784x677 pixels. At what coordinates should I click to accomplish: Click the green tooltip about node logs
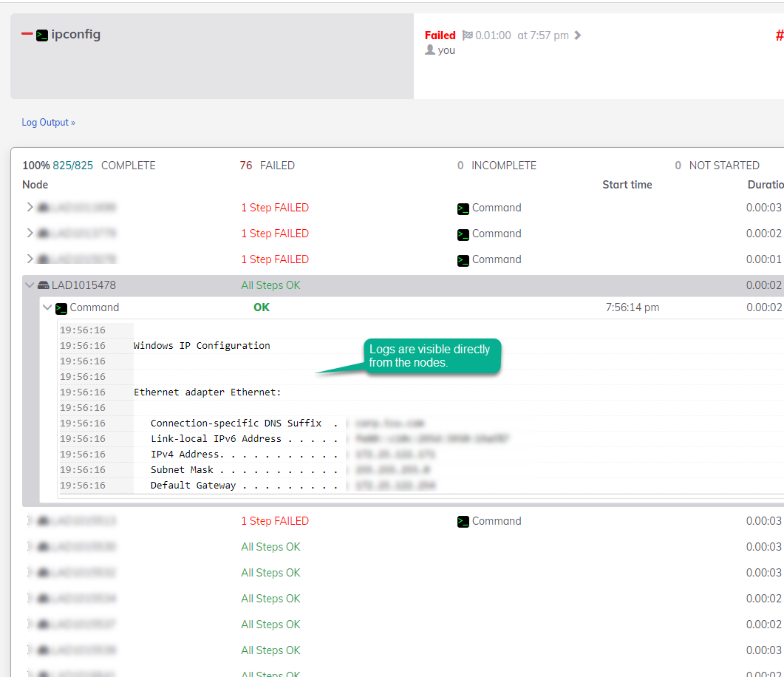432,355
